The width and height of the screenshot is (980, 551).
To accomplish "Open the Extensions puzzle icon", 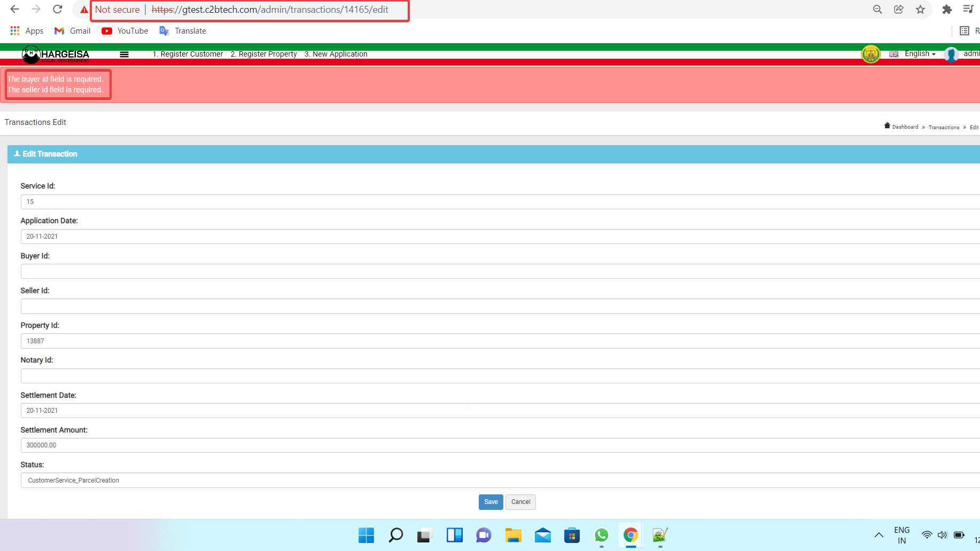I will [x=947, y=10].
